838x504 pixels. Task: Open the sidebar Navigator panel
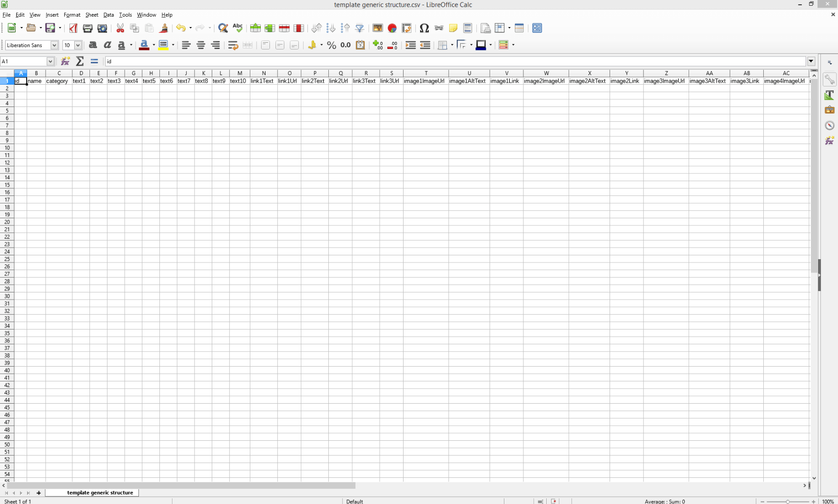[x=829, y=126]
